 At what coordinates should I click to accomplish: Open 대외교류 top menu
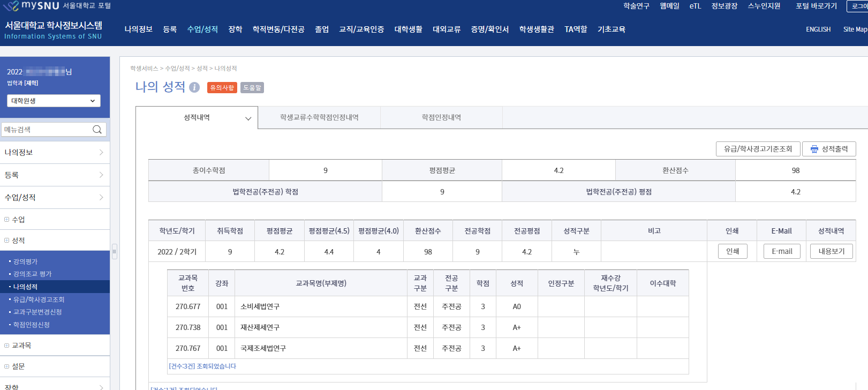[447, 29]
